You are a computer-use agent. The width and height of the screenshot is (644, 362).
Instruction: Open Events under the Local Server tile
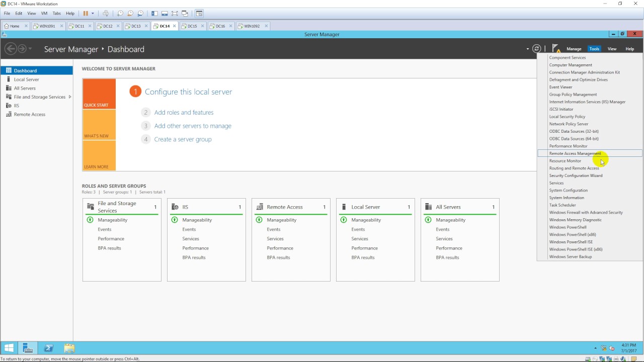point(358,229)
